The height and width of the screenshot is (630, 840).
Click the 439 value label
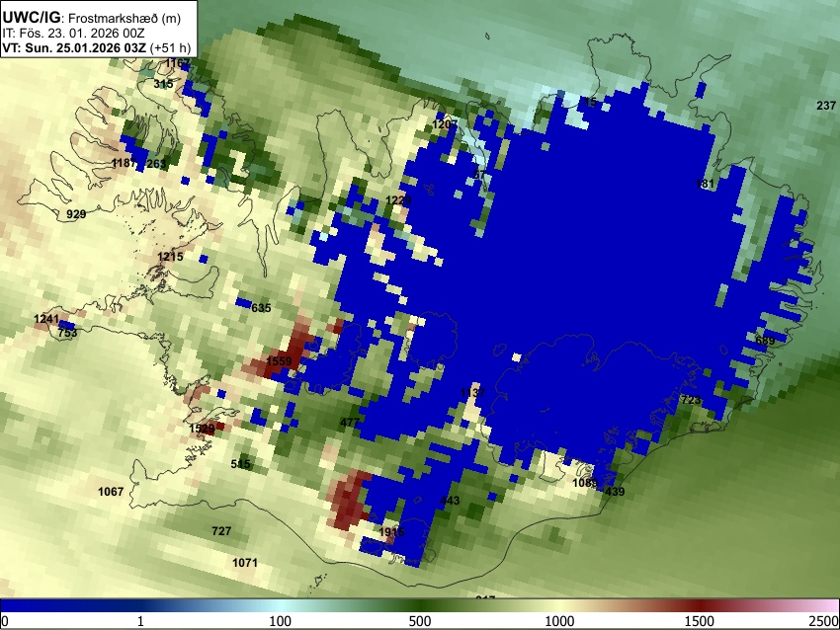(615, 492)
